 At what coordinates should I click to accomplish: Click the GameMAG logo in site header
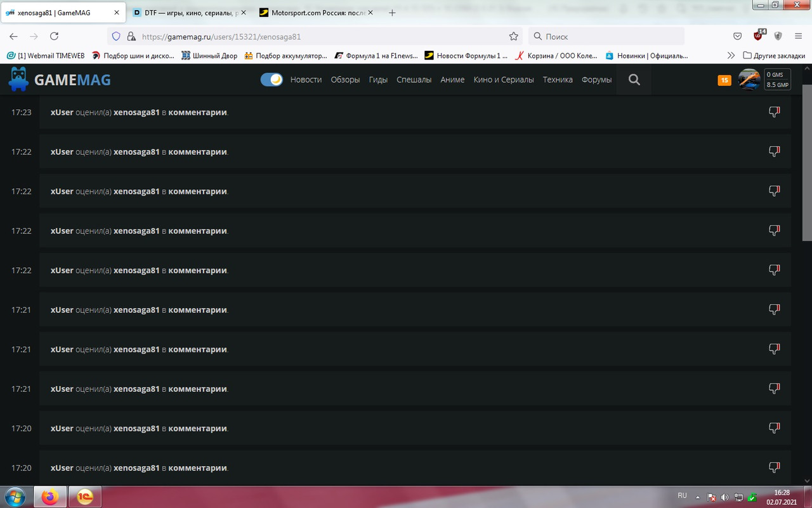60,79
